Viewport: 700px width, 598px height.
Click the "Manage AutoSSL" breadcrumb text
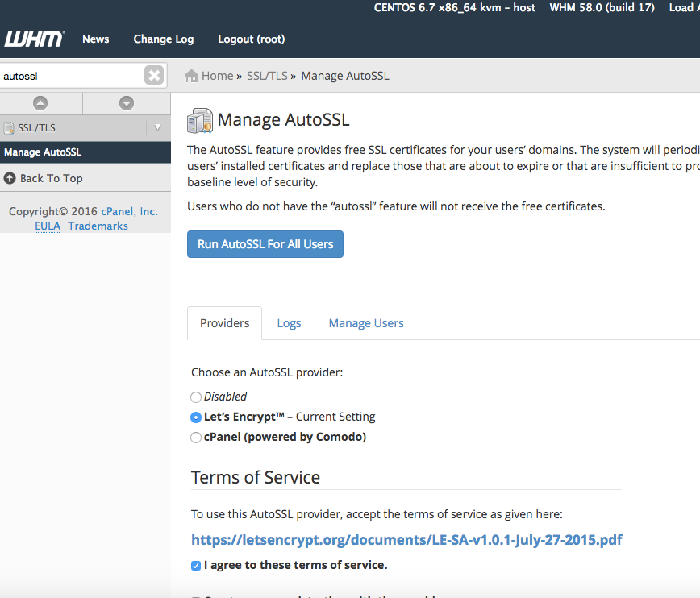(345, 76)
